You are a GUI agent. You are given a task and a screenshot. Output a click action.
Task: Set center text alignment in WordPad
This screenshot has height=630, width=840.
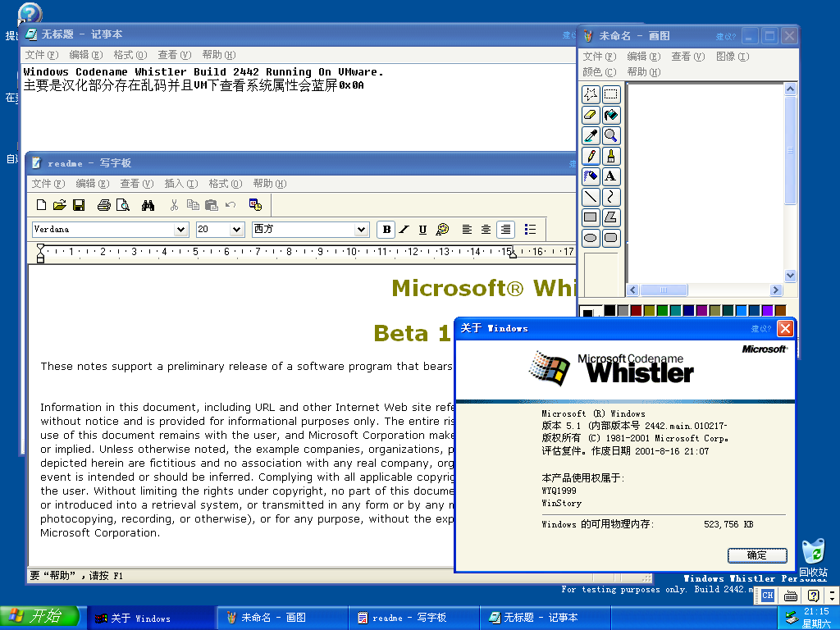(486, 230)
